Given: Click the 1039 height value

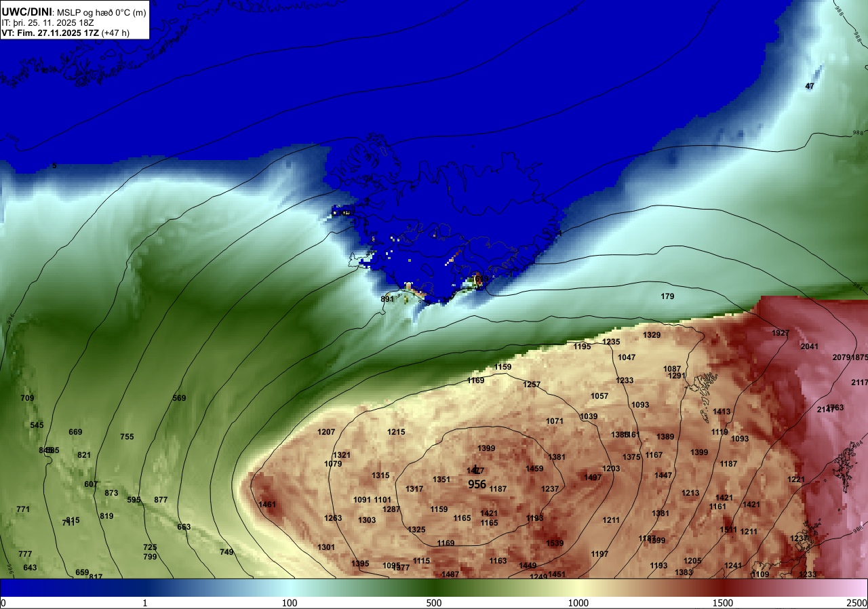Looking at the screenshot, I should 589,416.
